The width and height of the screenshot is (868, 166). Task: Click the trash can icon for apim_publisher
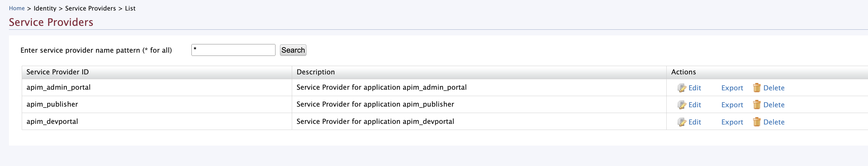[757, 105]
